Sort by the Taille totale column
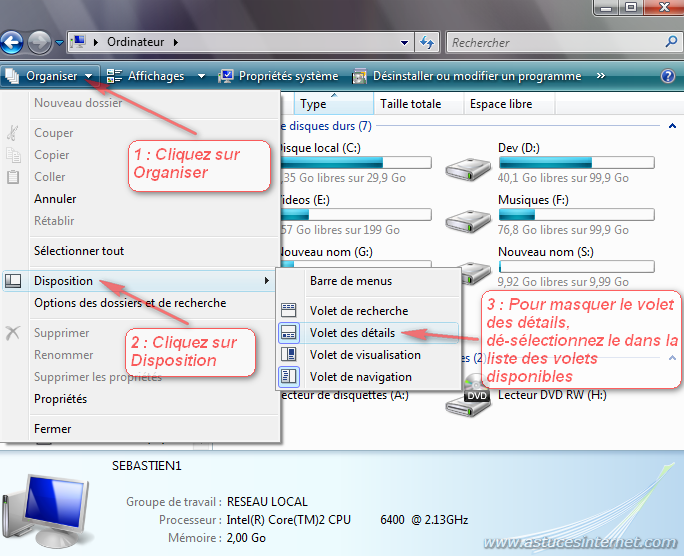Viewport: 684px width, 556px height. click(418, 104)
